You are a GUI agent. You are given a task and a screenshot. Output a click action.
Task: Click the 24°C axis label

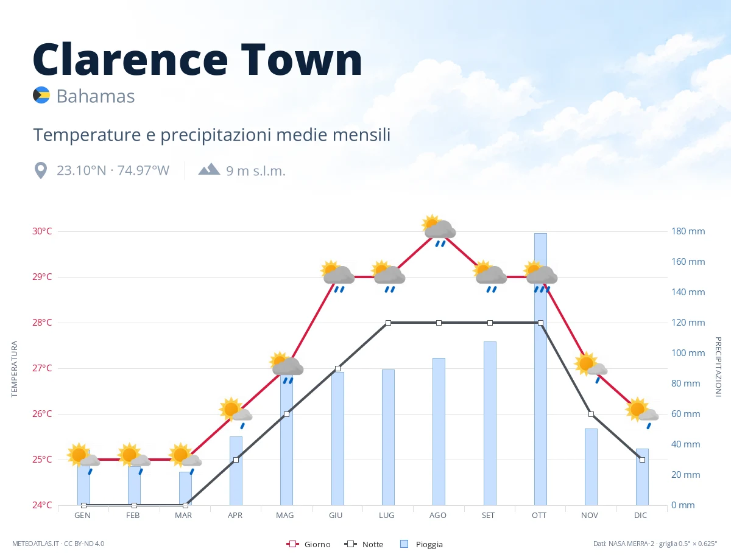coord(42,505)
